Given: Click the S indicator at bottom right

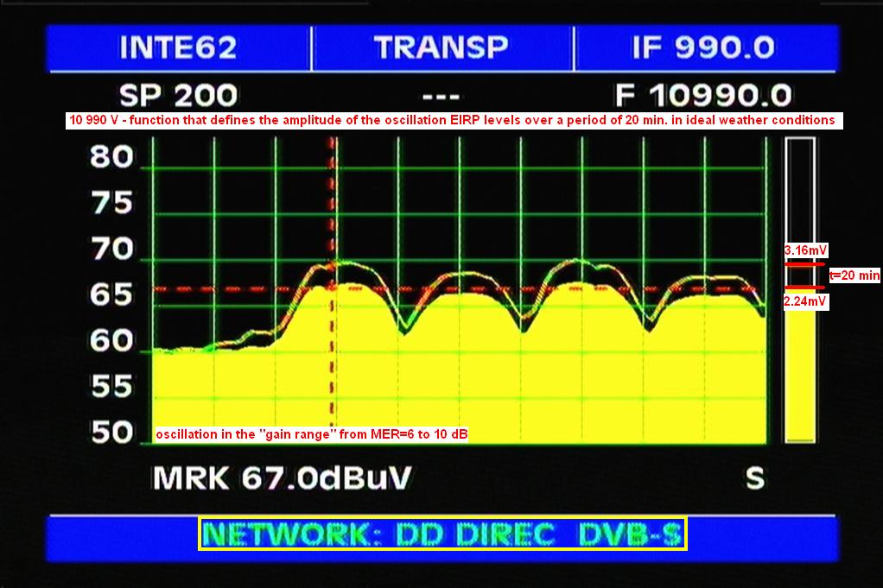Looking at the screenshot, I should (755, 478).
